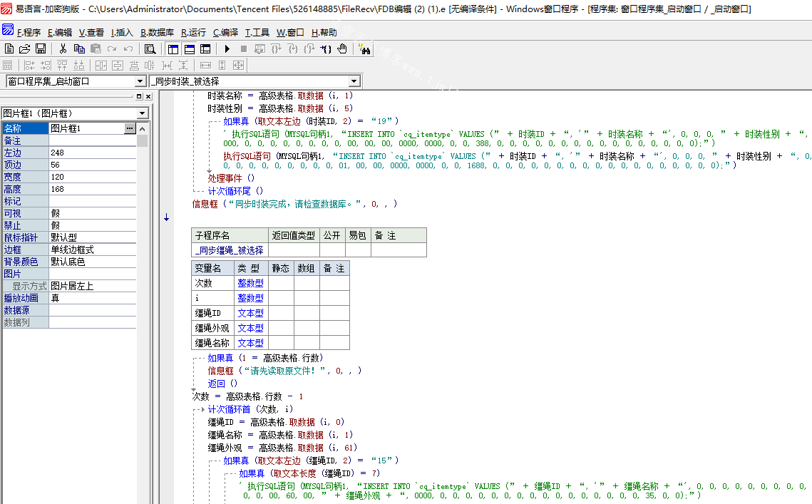Click the make same size icon
Screen dimensions: 812x504
click(238, 66)
